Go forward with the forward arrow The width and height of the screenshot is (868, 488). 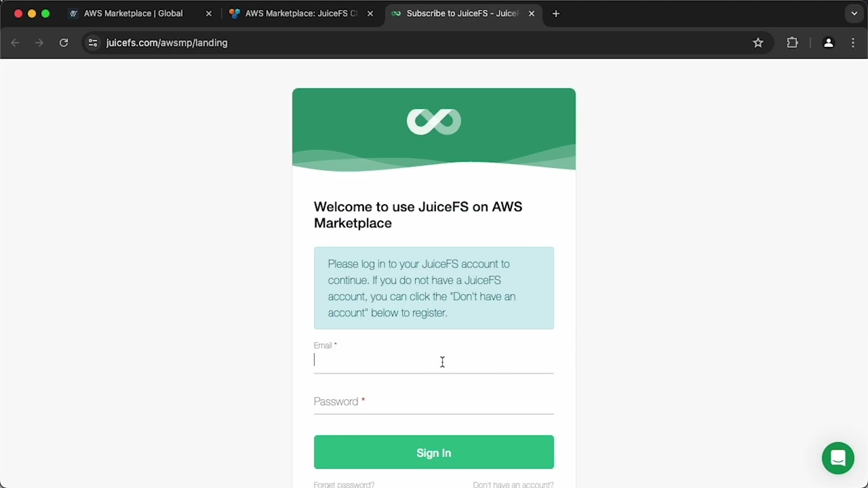tap(39, 43)
